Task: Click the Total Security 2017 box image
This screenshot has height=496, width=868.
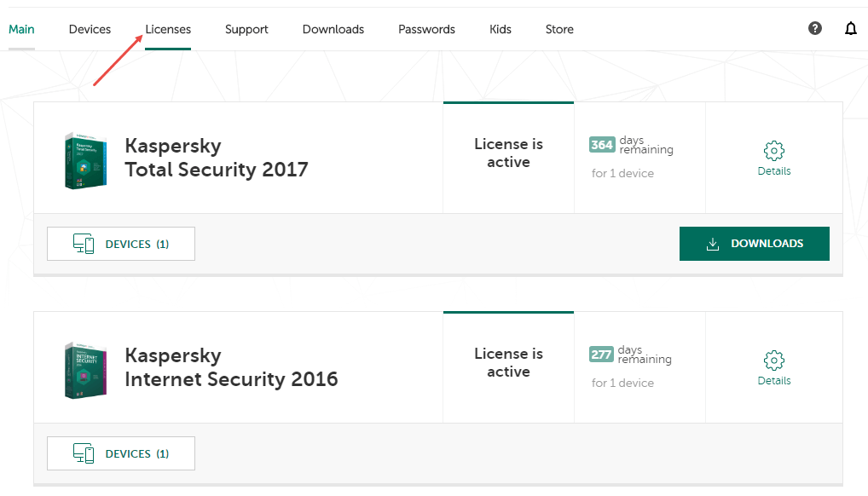Action: pos(85,160)
